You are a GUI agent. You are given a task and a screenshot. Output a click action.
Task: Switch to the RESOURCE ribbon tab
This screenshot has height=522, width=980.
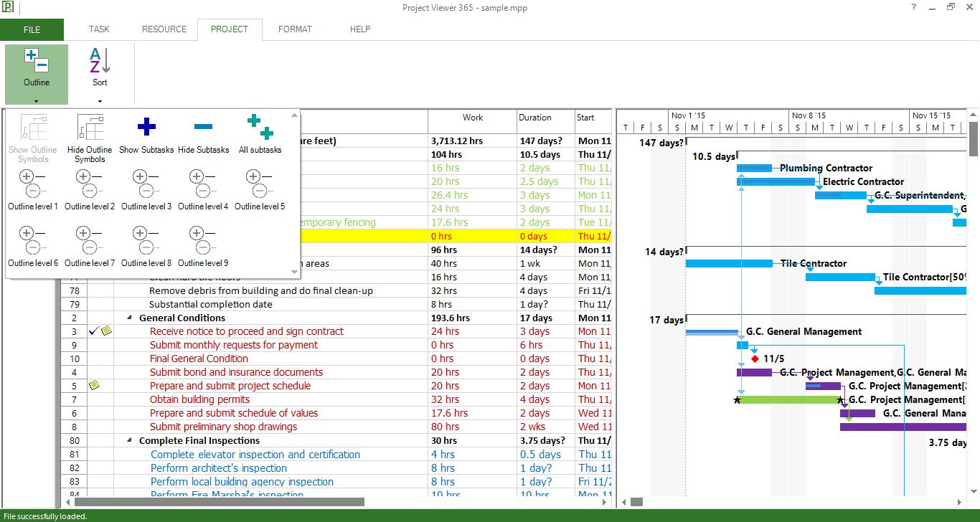[x=164, y=29]
